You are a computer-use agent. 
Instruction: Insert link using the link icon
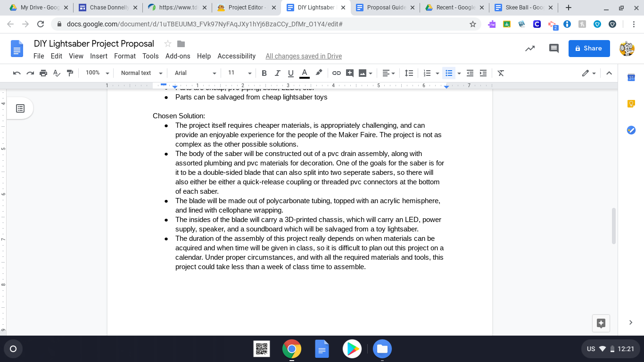[336, 73]
